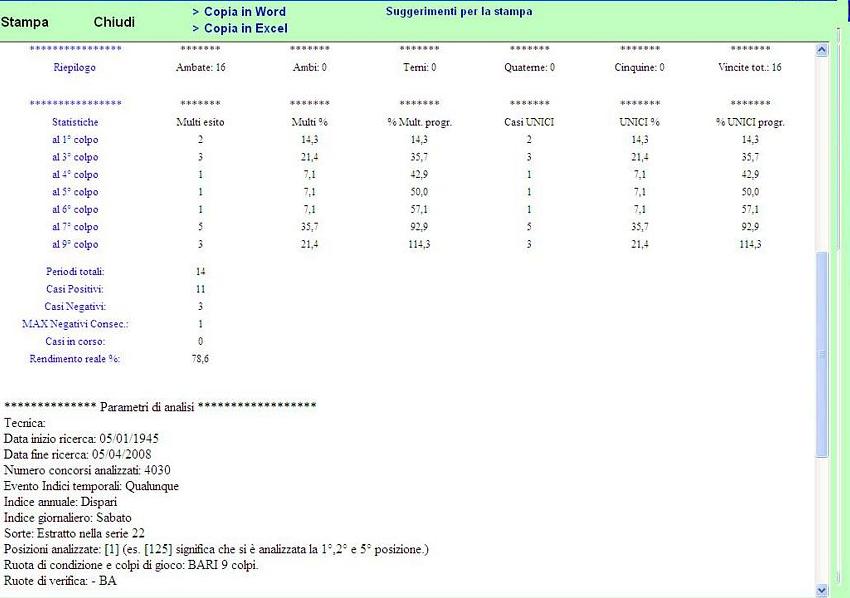The image size is (850, 598).
Task: Click the "al 1° colpo" row label
Action: pos(75,139)
